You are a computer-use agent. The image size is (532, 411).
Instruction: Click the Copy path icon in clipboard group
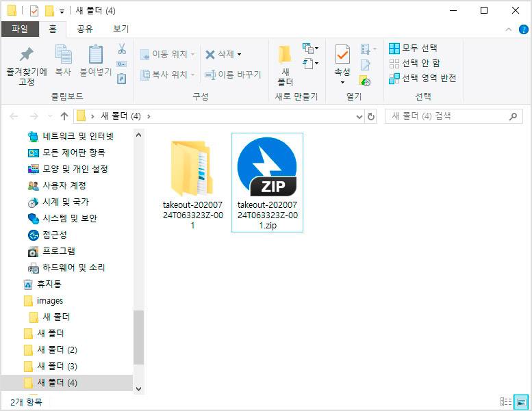coord(122,64)
